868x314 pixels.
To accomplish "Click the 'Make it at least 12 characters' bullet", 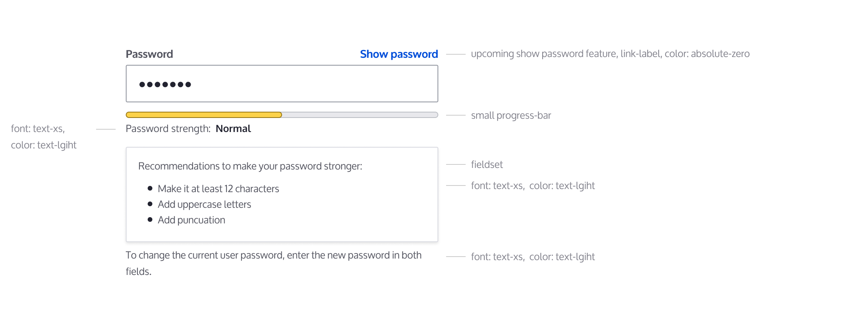I will click(218, 189).
